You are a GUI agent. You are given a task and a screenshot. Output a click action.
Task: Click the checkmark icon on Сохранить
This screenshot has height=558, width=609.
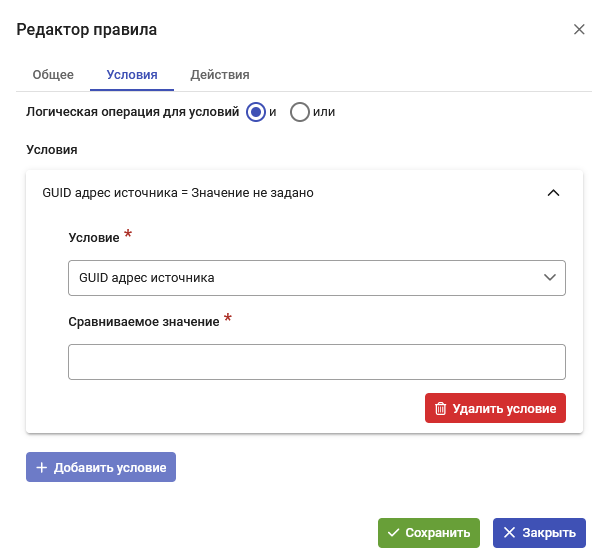[x=393, y=533]
